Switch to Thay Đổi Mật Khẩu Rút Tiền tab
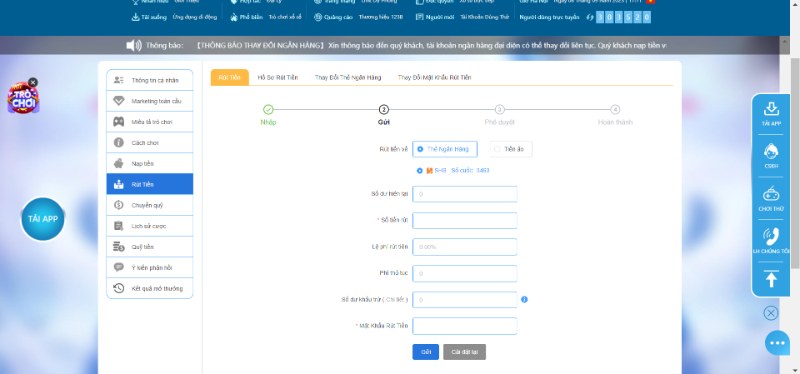This screenshot has width=800, height=374. (435, 78)
